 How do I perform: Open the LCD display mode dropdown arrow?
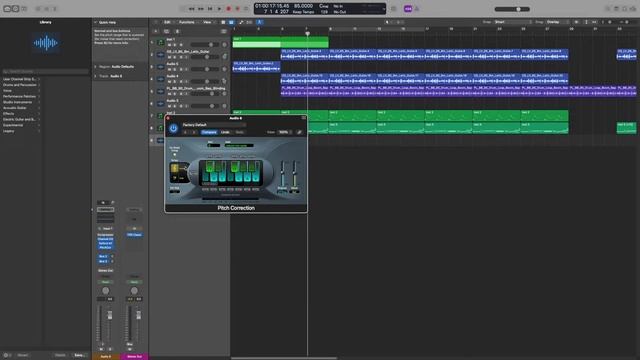(383, 9)
